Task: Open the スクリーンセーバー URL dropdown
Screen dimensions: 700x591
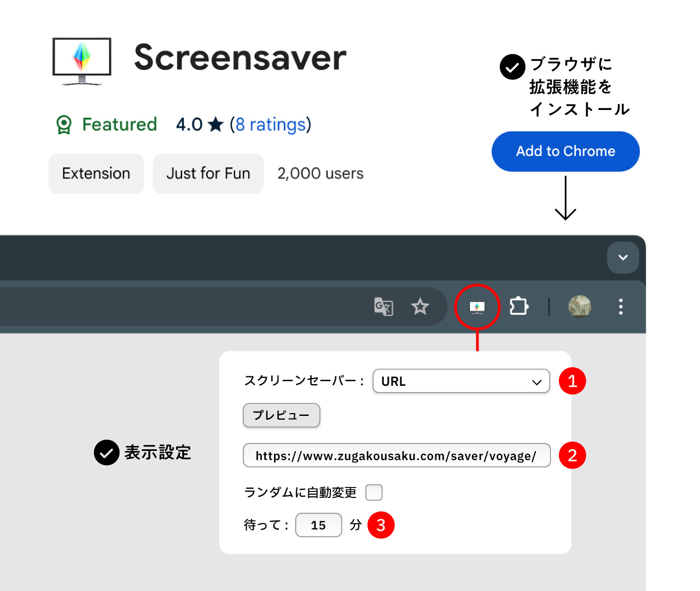Action: (x=461, y=381)
